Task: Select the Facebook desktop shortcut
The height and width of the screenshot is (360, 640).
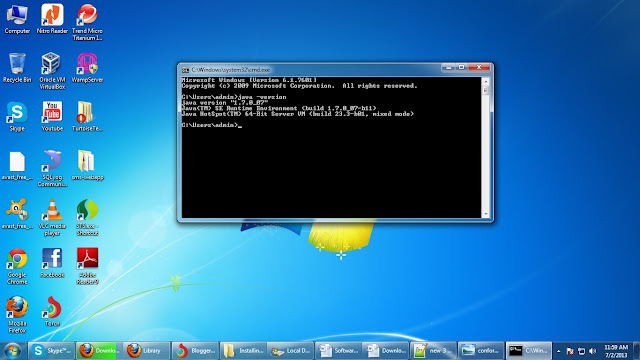Action: point(52,263)
